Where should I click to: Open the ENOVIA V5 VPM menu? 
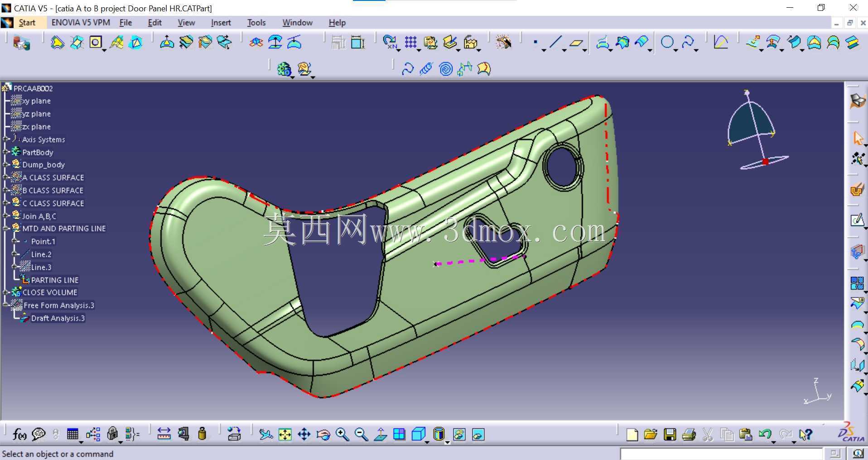click(x=81, y=23)
